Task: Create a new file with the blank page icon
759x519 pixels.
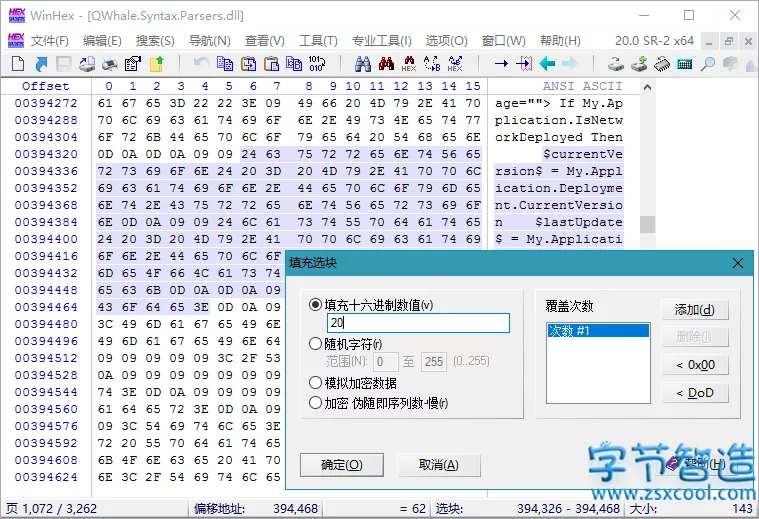Action: coord(18,63)
